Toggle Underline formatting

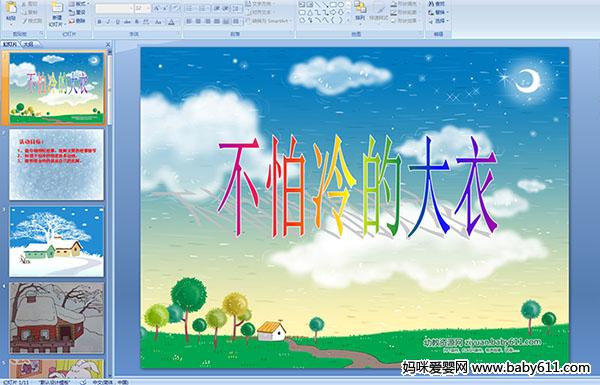[x=117, y=22]
